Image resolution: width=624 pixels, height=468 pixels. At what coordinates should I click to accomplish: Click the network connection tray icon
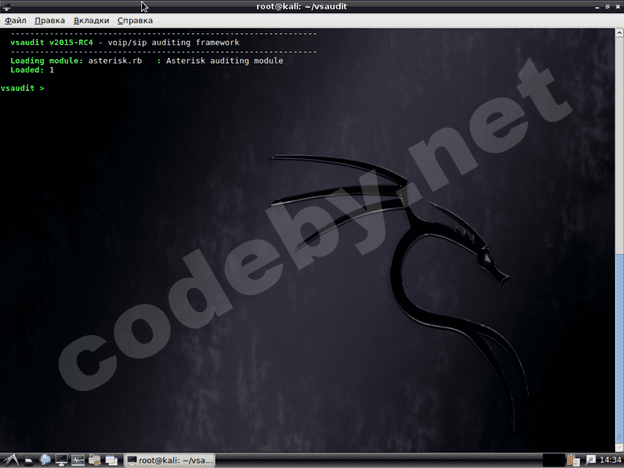590,460
